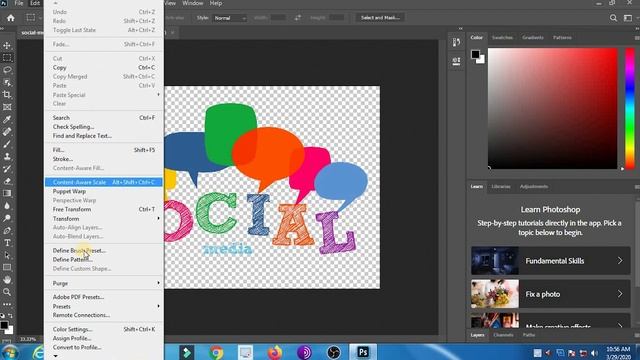
Task: Click the Search magnifier icon top right
Action: pyautogui.click(x=613, y=18)
